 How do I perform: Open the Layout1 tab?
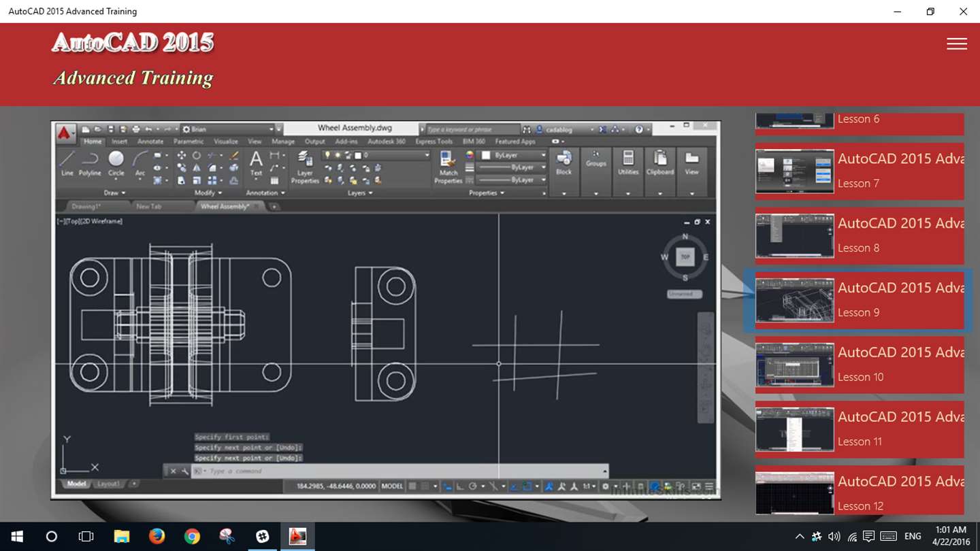pos(108,484)
